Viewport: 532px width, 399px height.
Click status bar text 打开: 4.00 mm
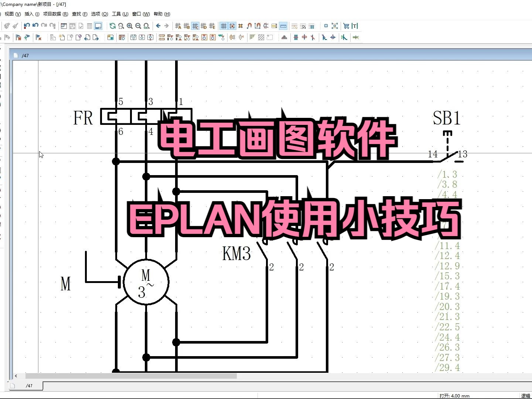(x=454, y=396)
